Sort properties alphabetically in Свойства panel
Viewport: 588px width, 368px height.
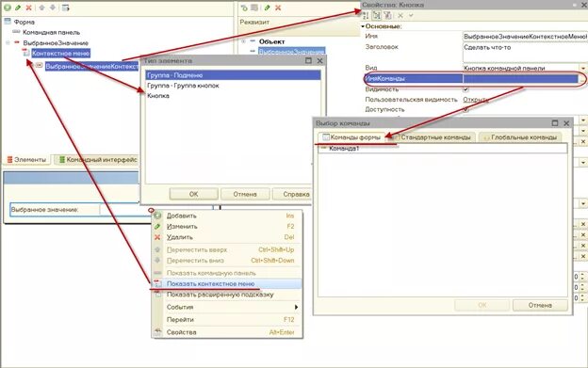366,15
